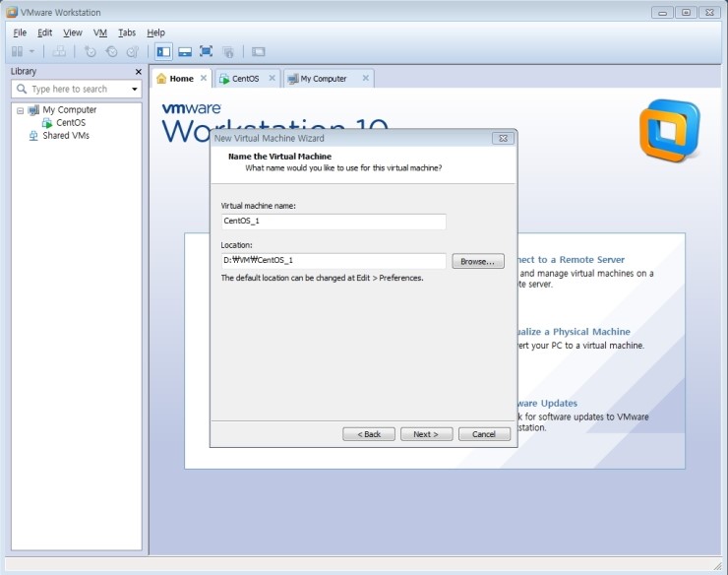728x575 pixels.
Task: Click the search magnifier icon
Action: [x=22, y=89]
